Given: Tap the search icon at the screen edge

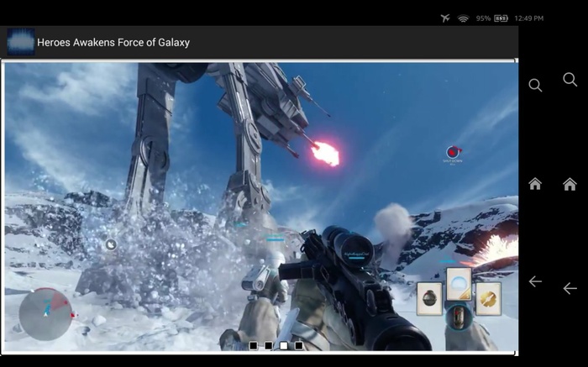Looking at the screenshot, I should click(570, 80).
